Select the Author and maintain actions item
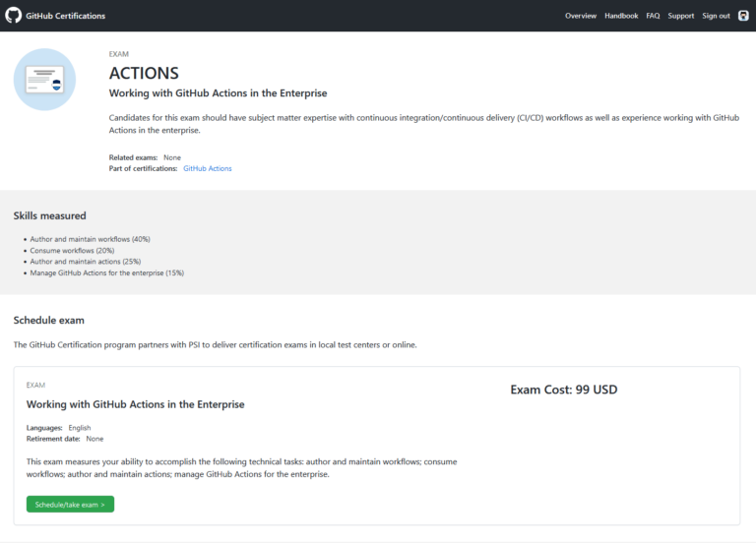The width and height of the screenshot is (756, 543). (86, 262)
